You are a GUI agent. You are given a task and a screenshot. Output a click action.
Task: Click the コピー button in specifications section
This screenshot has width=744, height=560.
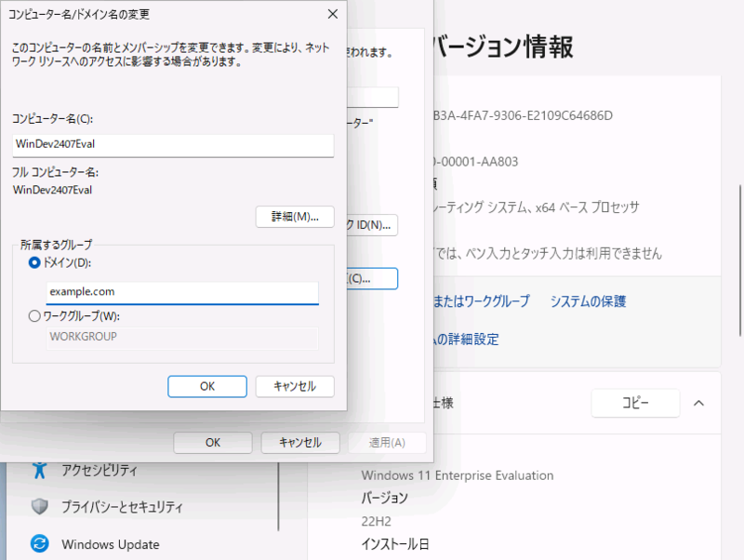point(635,403)
